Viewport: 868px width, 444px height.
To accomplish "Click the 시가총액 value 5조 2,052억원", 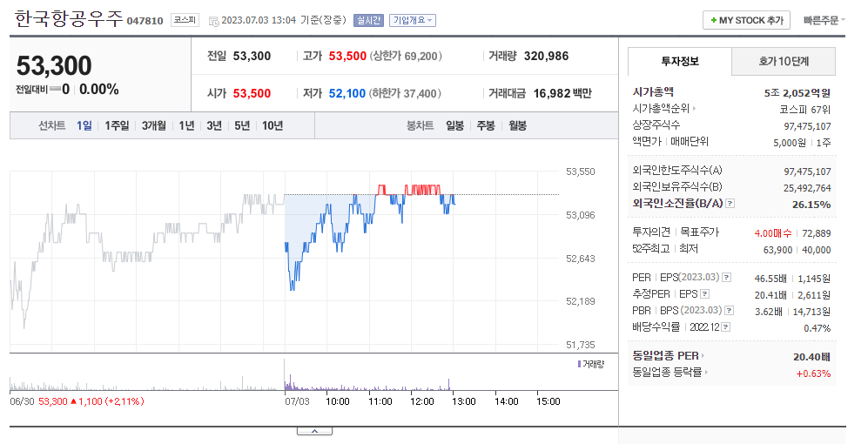I will pos(797,93).
